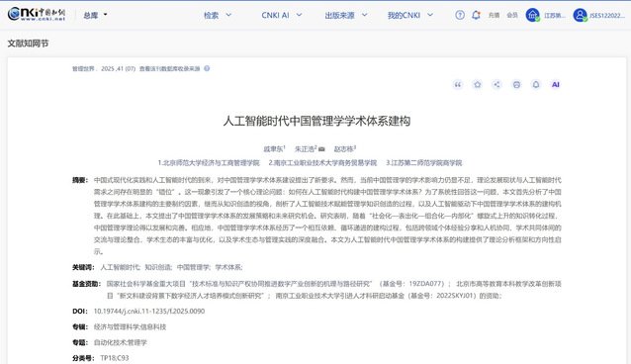Screen dimensions: 631x364
Task: Click the personal user avatar icon
Action: point(580,15)
